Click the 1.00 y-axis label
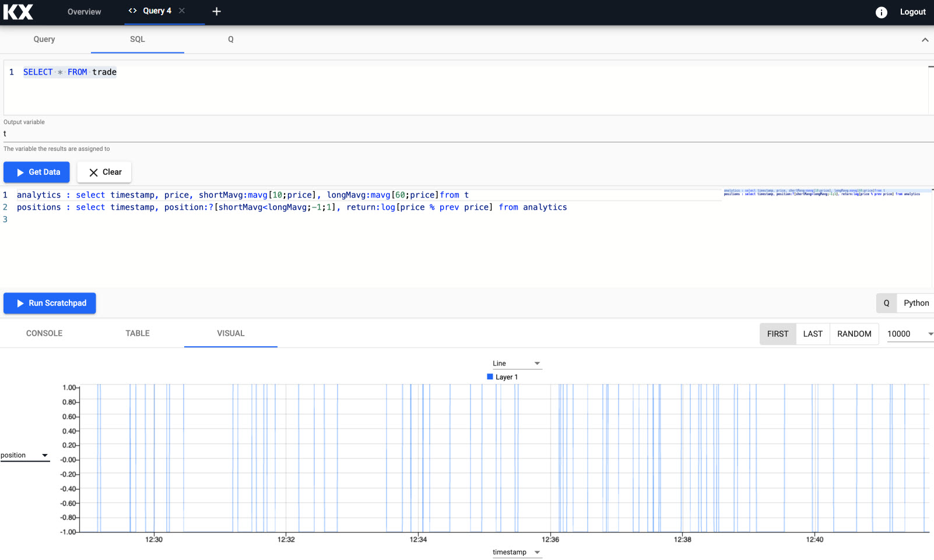 coord(69,388)
